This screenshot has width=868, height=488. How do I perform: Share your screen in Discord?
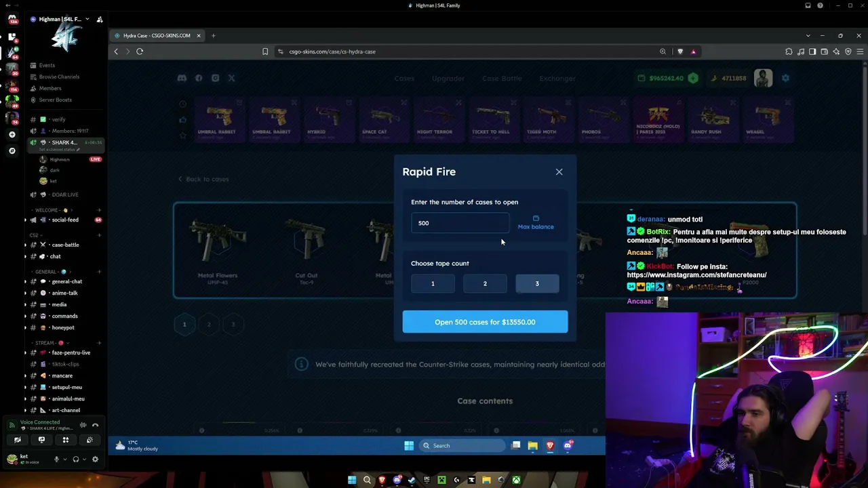point(41,440)
